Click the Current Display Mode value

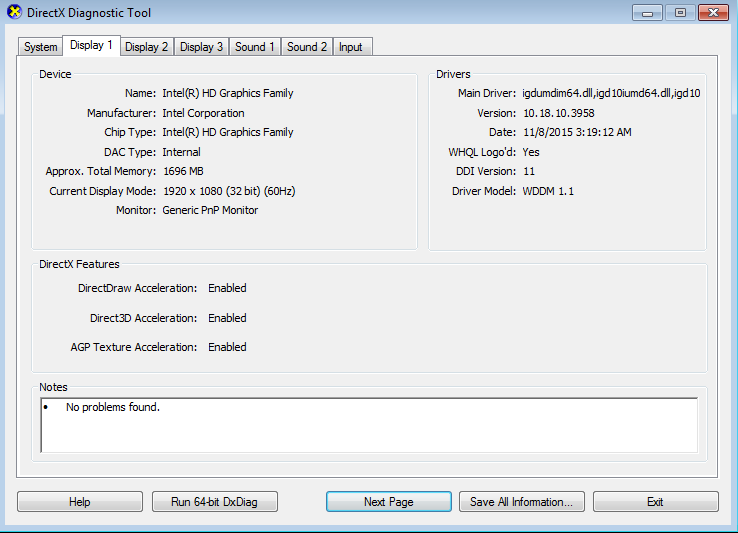pos(229,191)
